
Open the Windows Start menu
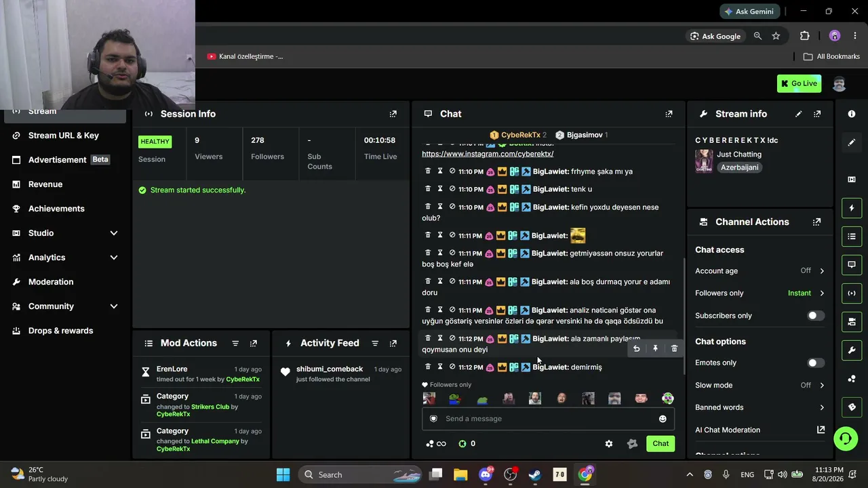click(283, 474)
